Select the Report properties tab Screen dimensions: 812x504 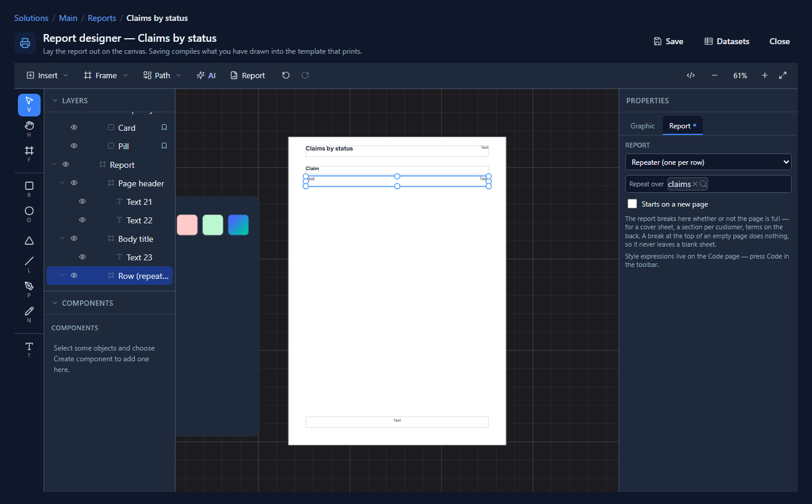point(682,126)
